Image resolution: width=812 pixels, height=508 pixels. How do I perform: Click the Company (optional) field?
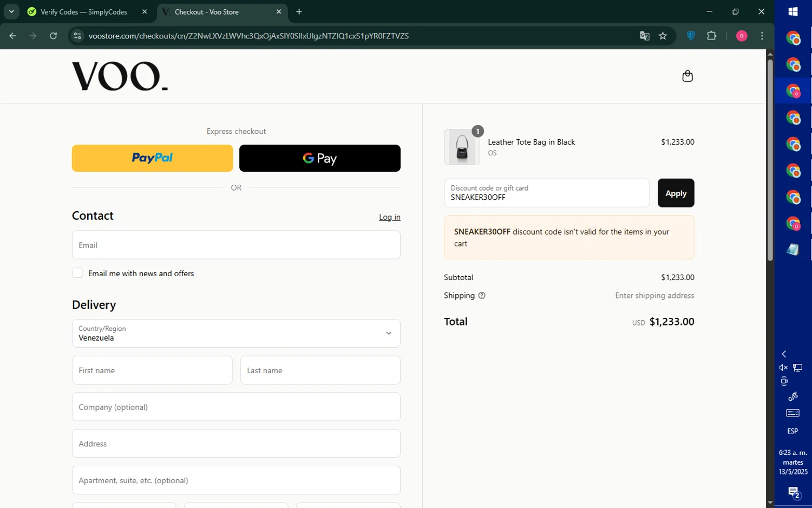236,407
